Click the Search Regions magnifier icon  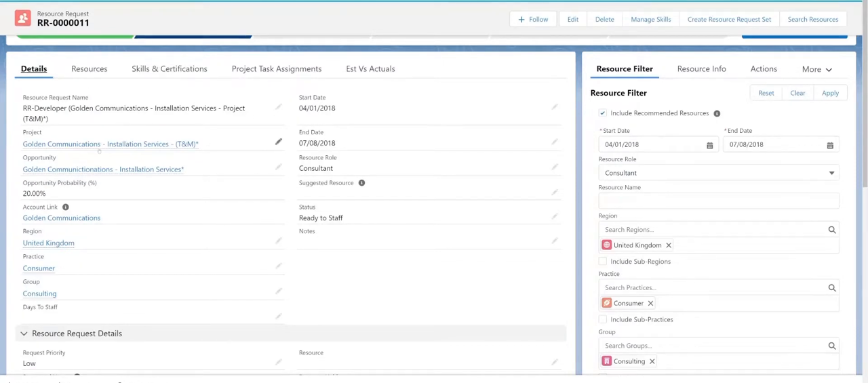point(832,230)
